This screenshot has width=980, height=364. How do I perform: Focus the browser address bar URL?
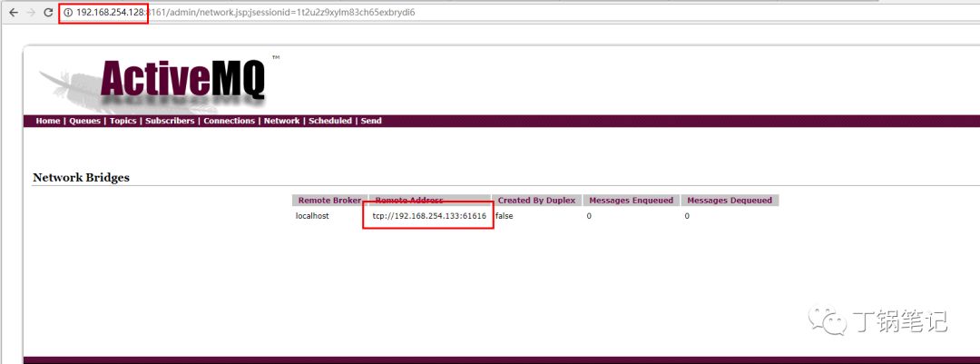click(245, 13)
